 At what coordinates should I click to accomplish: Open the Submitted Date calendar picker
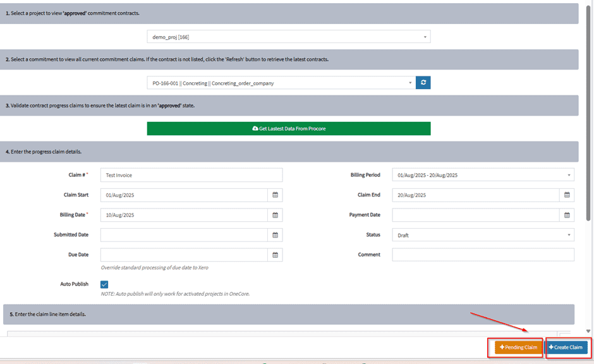275,235
